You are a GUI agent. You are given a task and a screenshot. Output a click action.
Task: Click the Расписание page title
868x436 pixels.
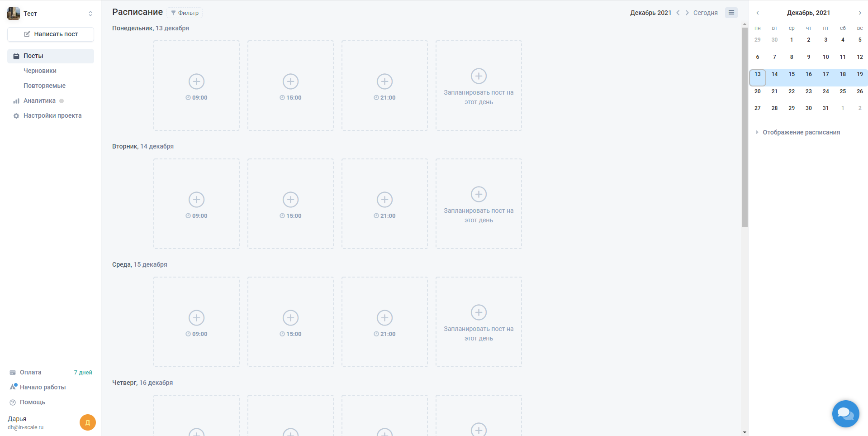pos(138,12)
